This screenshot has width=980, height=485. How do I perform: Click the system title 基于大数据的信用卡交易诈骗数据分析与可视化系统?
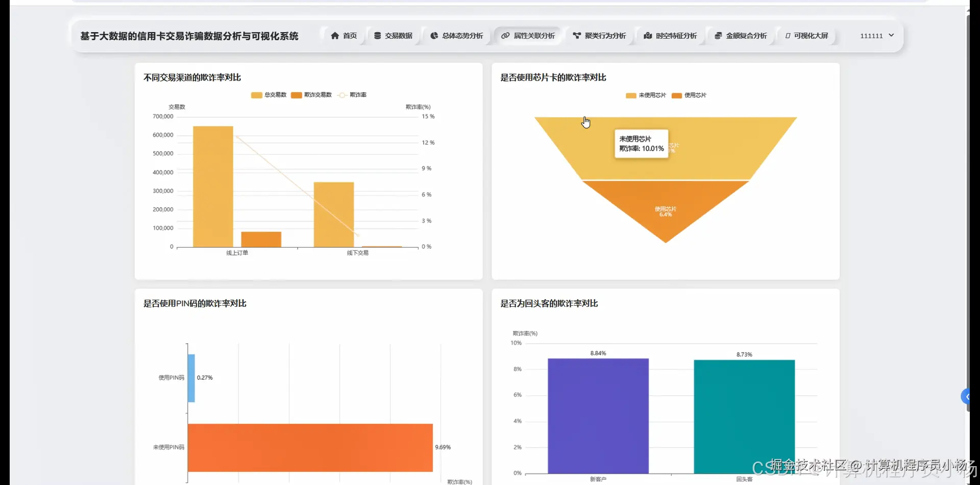pyautogui.click(x=189, y=36)
